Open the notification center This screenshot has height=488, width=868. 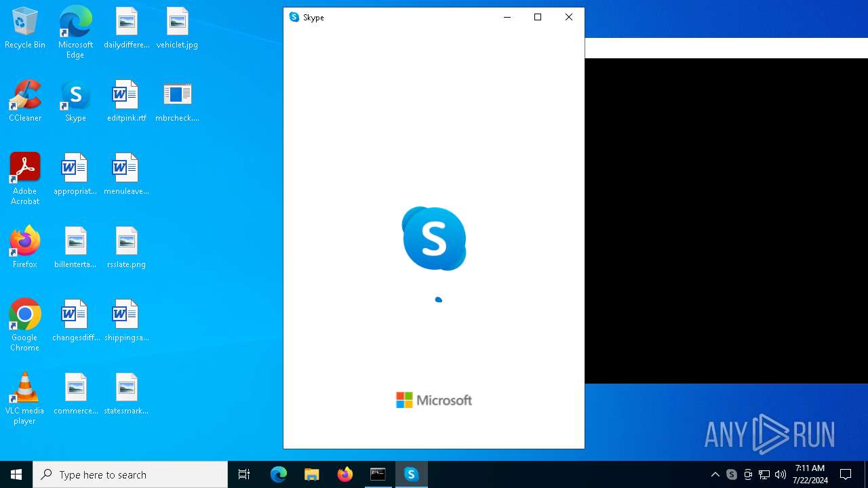[846, 474]
